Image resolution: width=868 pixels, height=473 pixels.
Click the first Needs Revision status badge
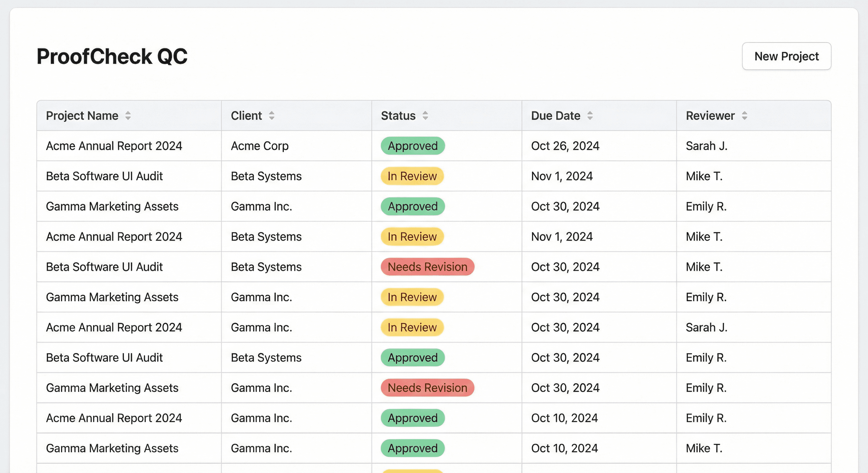pyautogui.click(x=427, y=267)
